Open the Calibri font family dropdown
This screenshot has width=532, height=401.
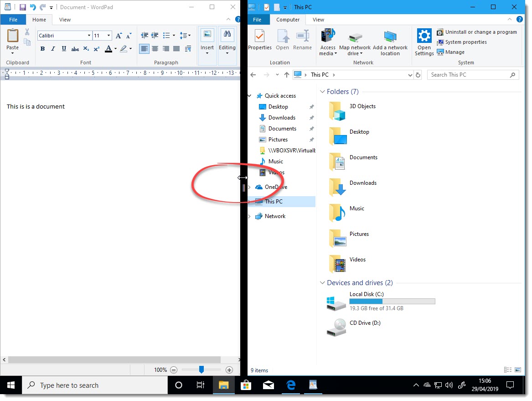tap(89, 36)
